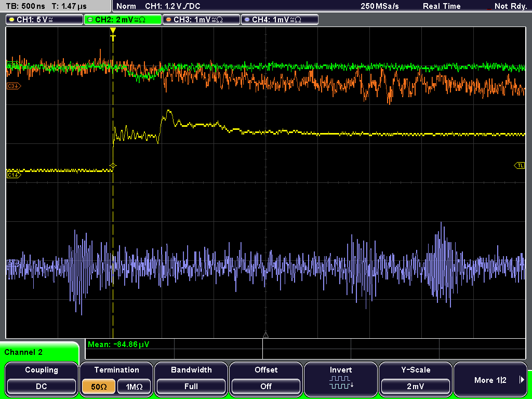Click the C1 ground level marker

14,175
